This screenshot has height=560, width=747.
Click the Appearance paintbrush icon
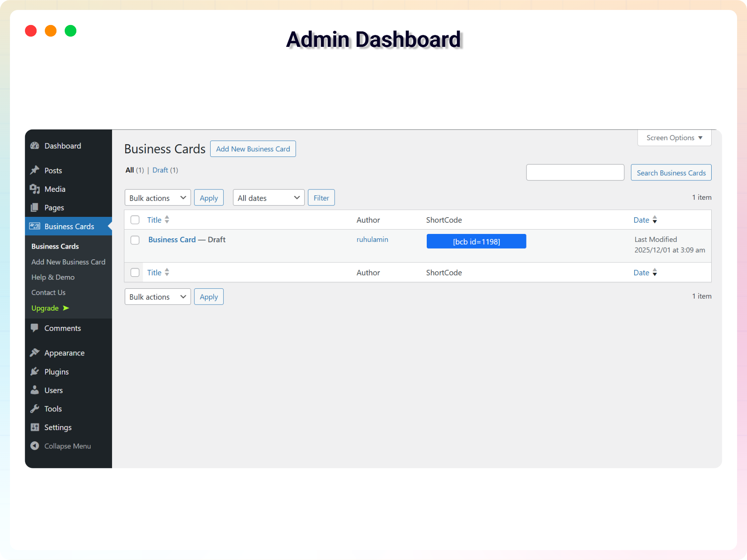tap(35, 353)
